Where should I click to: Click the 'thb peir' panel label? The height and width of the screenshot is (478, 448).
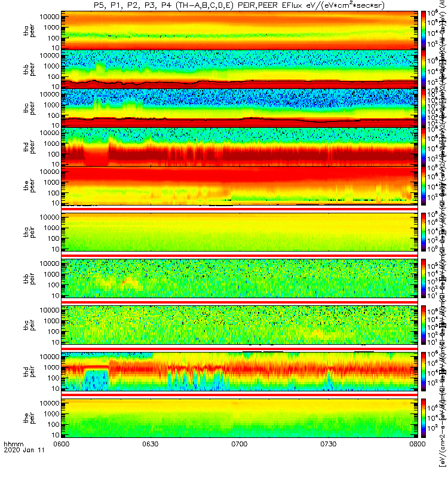tap(29, 278)
